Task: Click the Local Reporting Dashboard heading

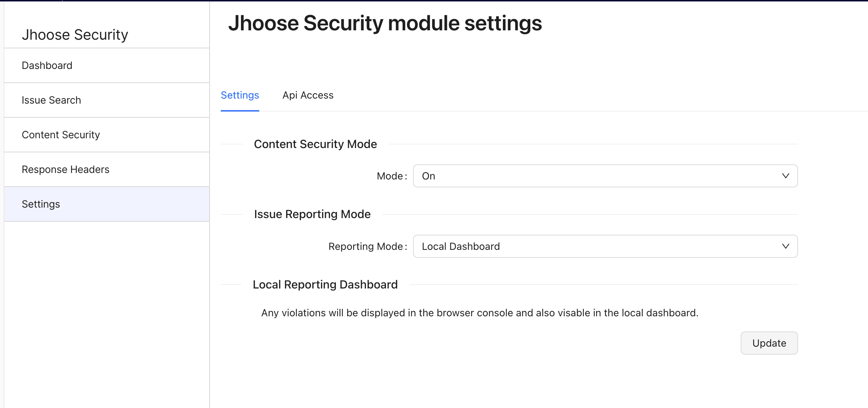Action: [x=325, y=285]
